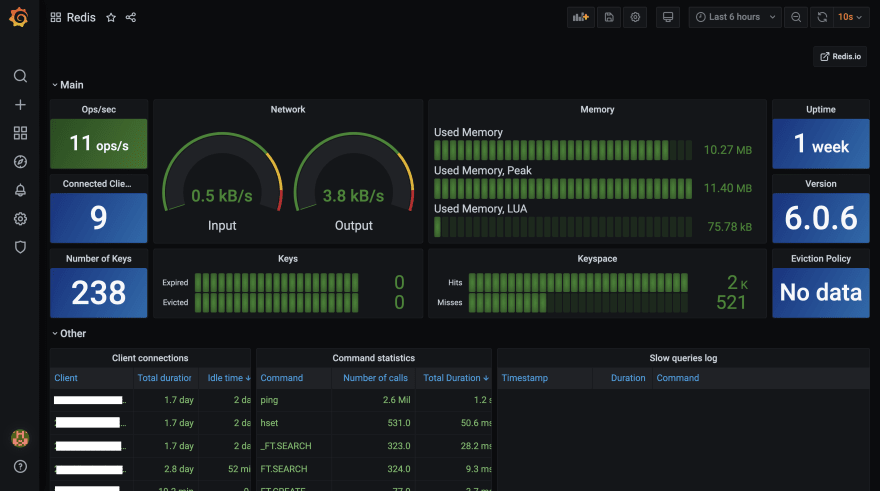Open the Ops/sec panel title menu
Viewport: 880px width, 491px height.
click(99, 109)
